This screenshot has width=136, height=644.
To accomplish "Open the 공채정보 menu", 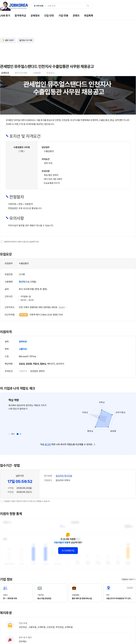I will coord(35,15).
